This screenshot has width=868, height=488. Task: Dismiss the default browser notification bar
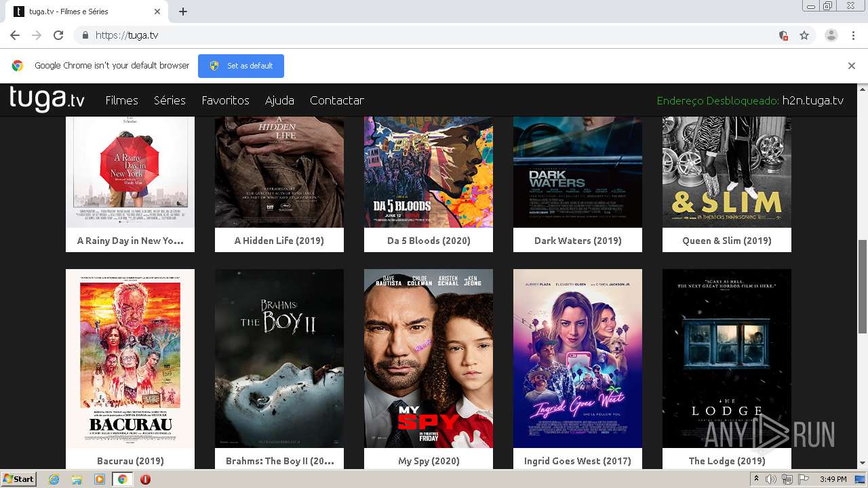point(852,66)
